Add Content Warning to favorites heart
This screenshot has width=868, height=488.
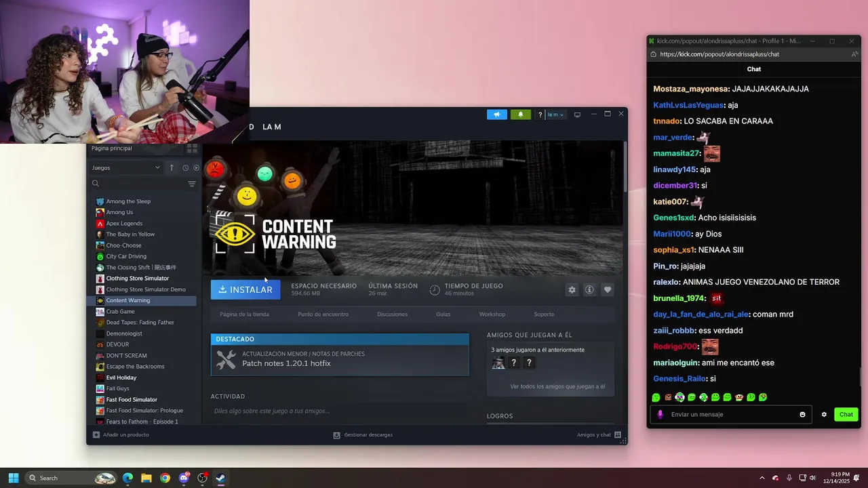608,289
